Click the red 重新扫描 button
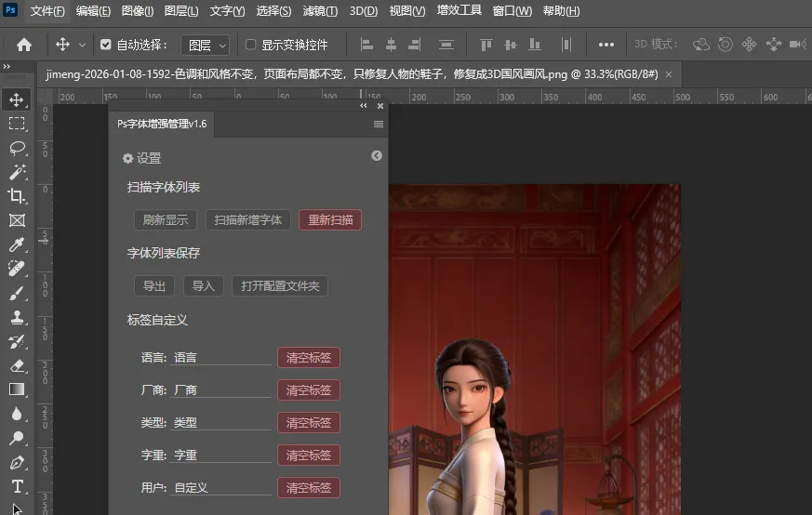This screenshot has height=515, width=812. (330, 220)
